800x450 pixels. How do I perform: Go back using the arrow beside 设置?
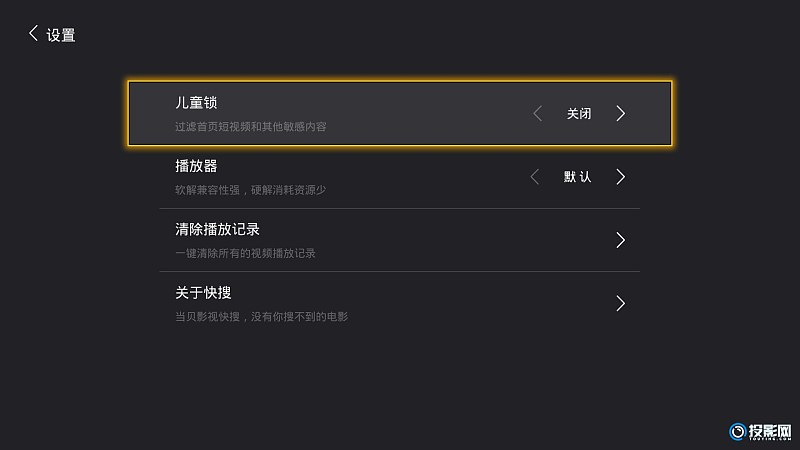tap(33, 34)
